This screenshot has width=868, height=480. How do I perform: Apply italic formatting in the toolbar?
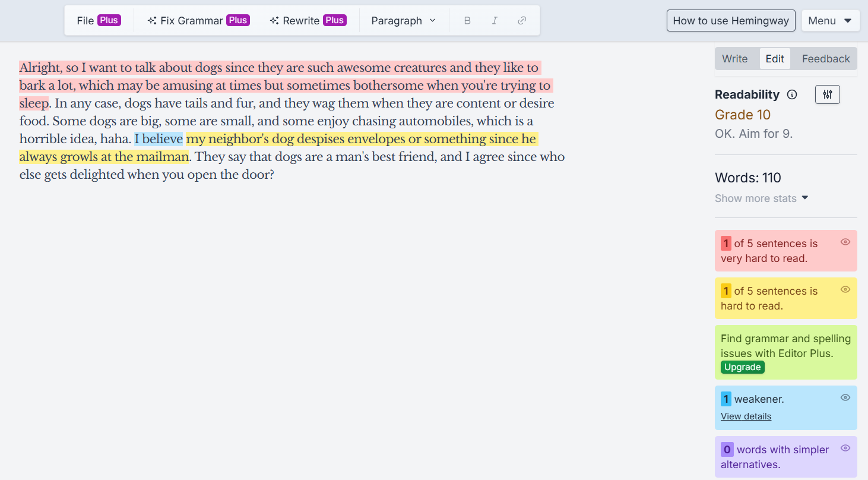(495, 20)
